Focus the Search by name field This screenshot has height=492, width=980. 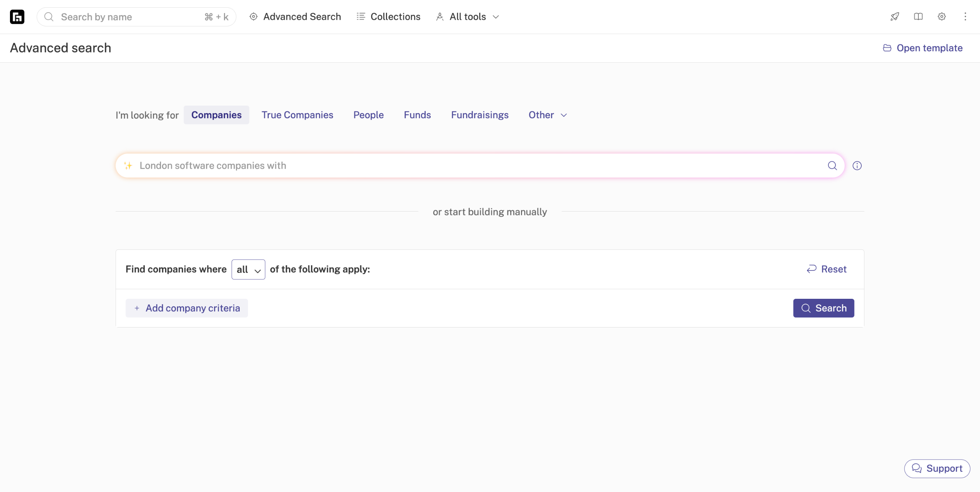point(130,17)
